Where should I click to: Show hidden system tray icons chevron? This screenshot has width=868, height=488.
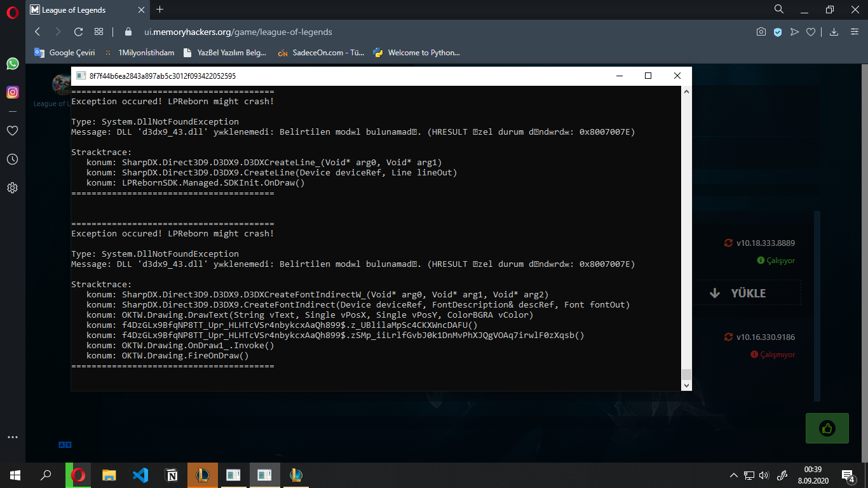734,475
